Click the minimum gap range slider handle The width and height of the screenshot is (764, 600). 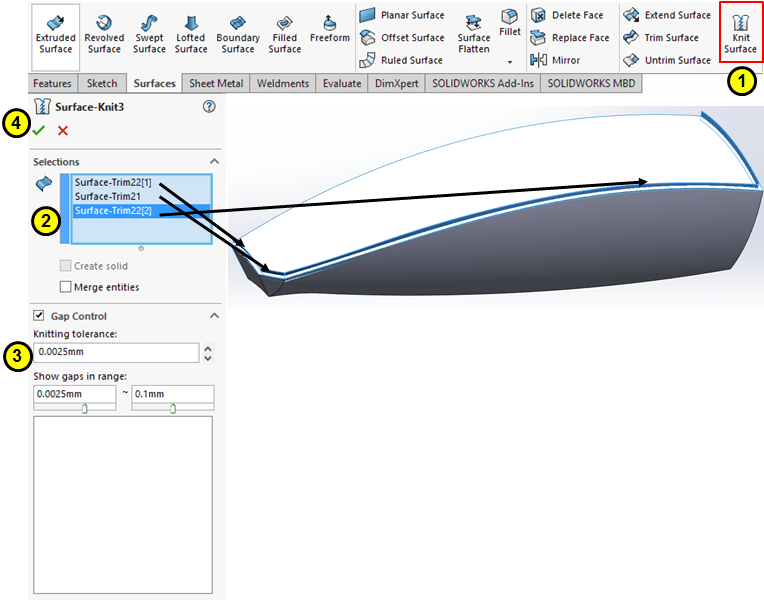(84, 408)
